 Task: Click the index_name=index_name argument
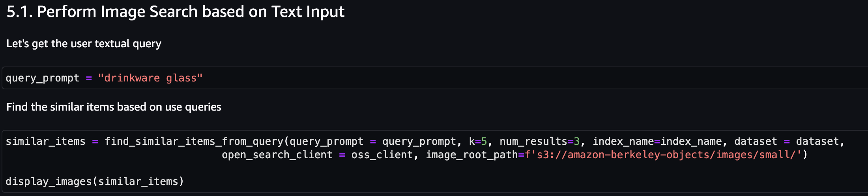click(657, 141)
